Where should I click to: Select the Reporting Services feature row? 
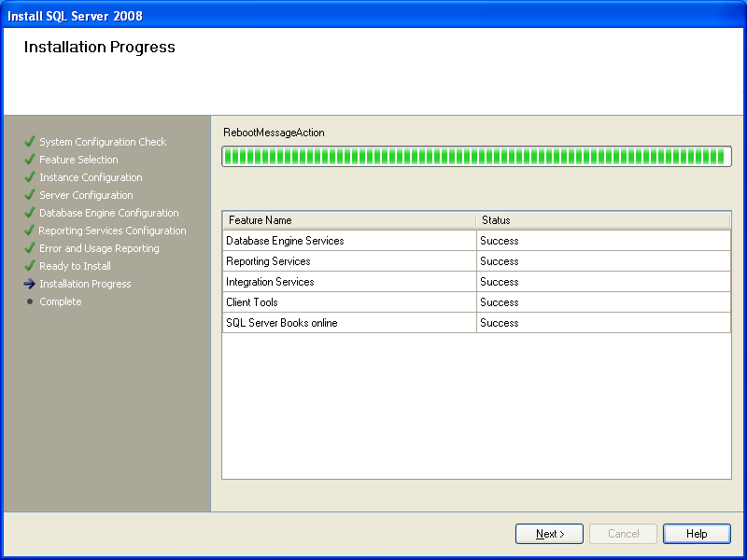pyautogui.click(x=476, y=261)
